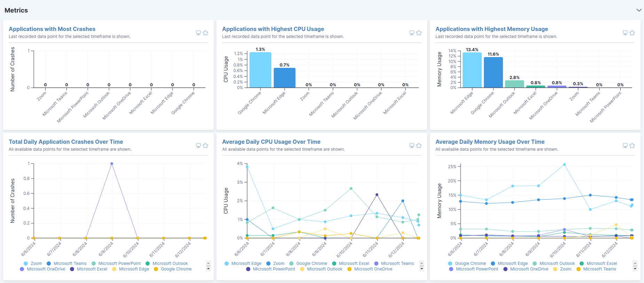Click memory usage legend scroll down arrow
This screenshot has width=644, height=283.
[x=635, y=269]
